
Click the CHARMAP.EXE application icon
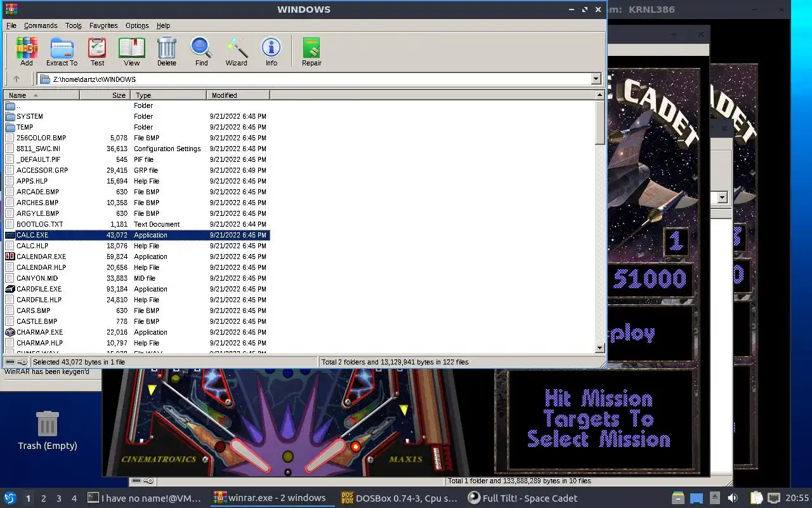tap(10, 332)
